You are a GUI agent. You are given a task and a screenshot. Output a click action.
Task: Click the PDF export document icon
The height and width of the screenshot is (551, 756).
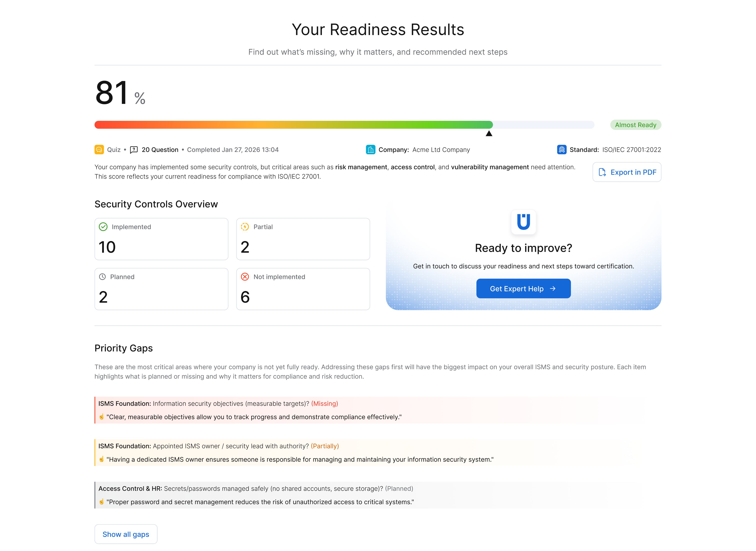click(603, 172)
